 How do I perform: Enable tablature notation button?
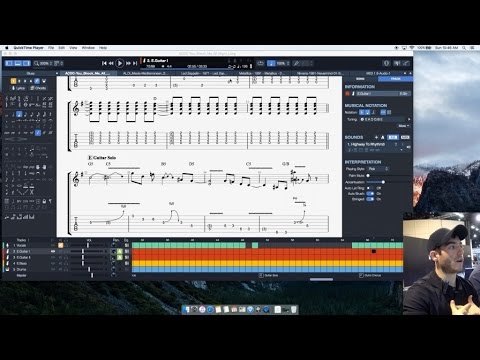click(x=367, y=112)
